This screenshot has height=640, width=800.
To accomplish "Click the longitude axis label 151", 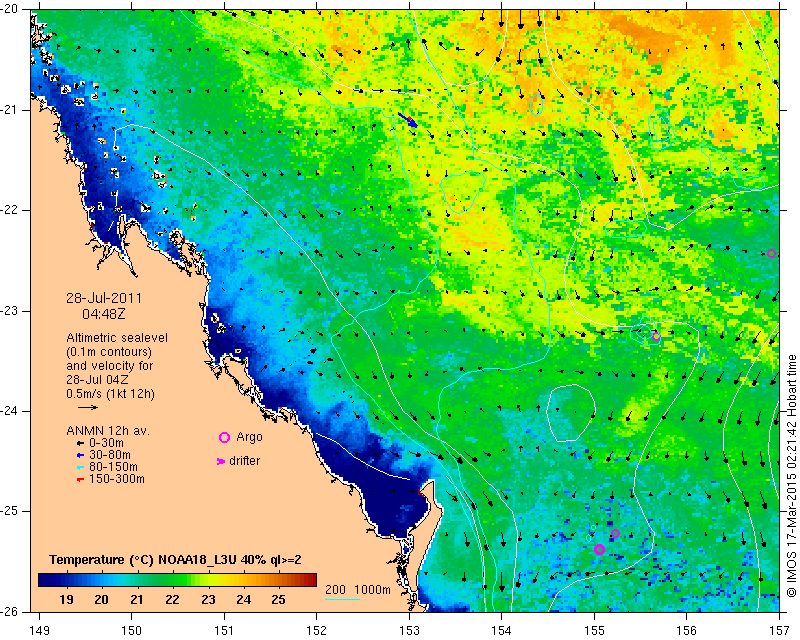I will tap(224, 631).
